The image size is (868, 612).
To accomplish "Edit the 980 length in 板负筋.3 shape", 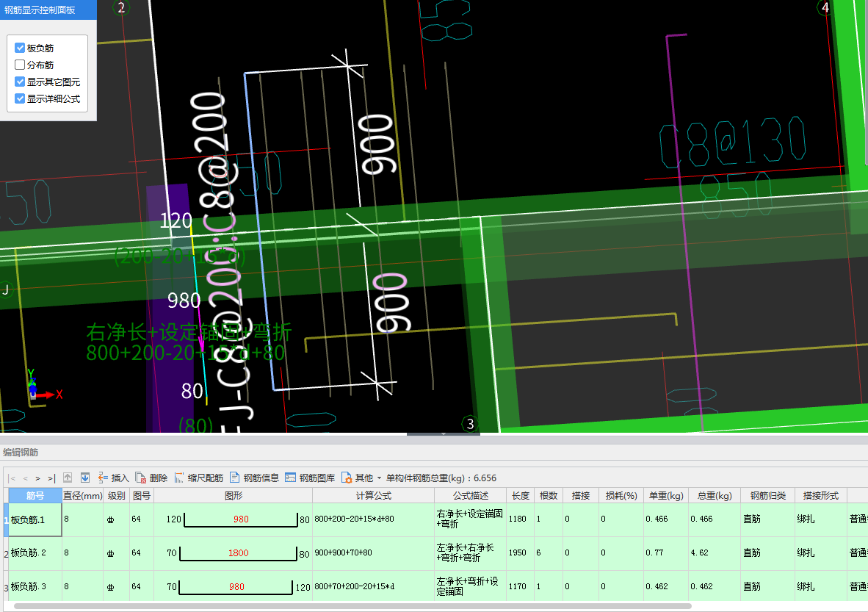I will click(x=236, y=587).
